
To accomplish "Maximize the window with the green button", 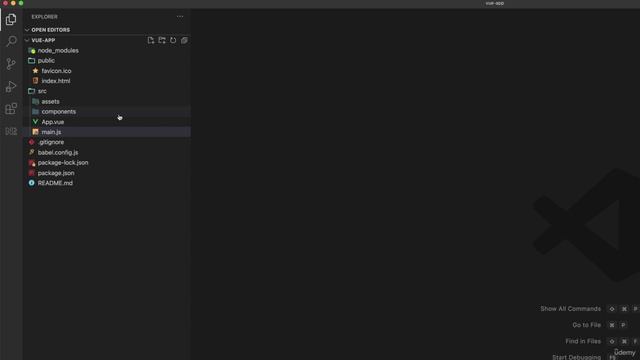I will pyautogui.click(x=21, y=3).
